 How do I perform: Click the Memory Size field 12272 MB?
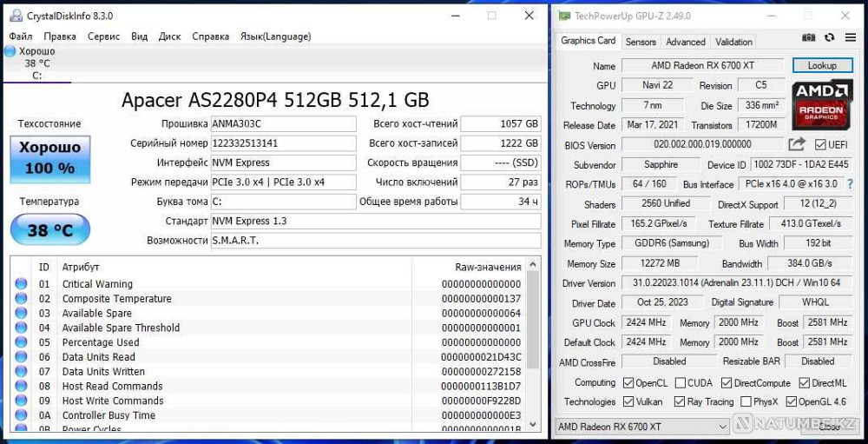661,263
